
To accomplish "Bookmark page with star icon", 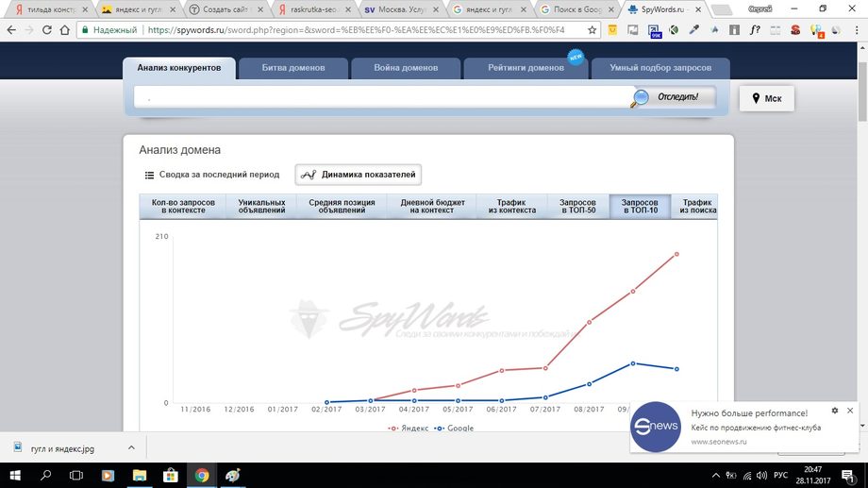I will click(592, 30).
